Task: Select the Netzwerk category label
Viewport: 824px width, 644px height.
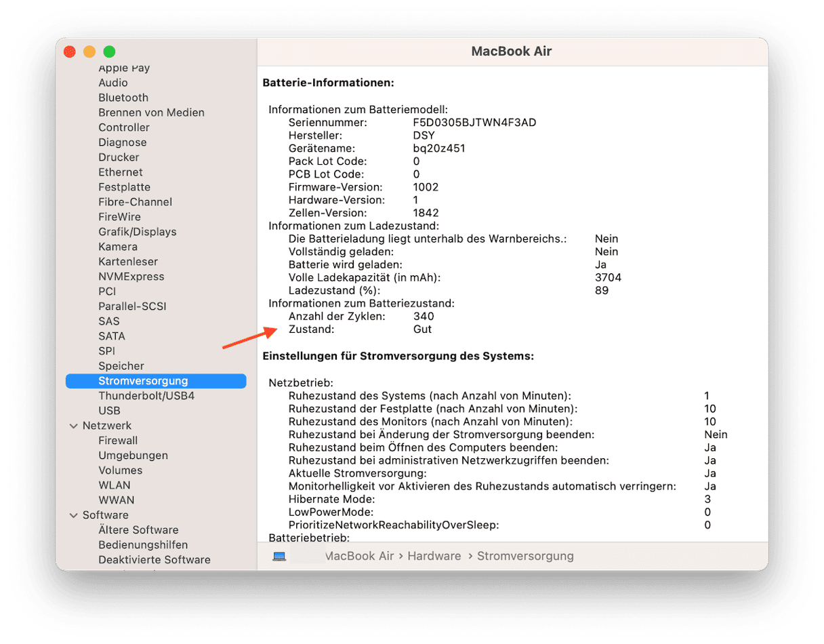Action: tap(107, 426)
